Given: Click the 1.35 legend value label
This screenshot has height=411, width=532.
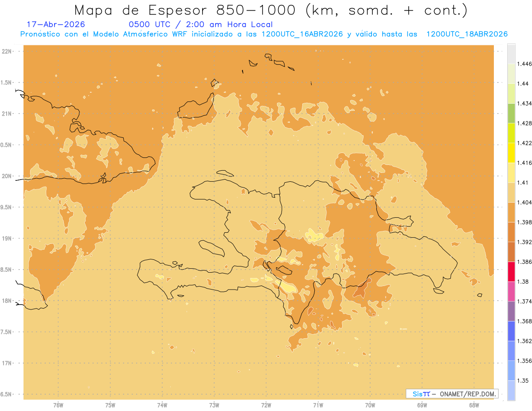Looking at the screenshot, I should click(x=523, y=381).
